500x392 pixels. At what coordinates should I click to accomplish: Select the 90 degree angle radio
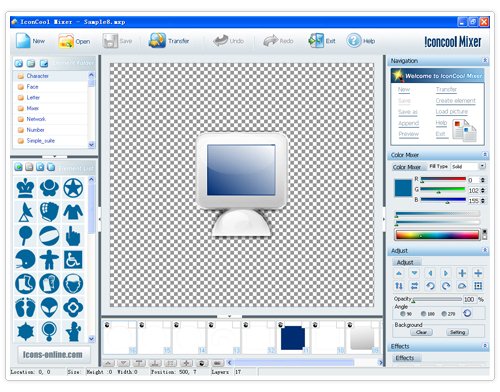pos(403,314)
